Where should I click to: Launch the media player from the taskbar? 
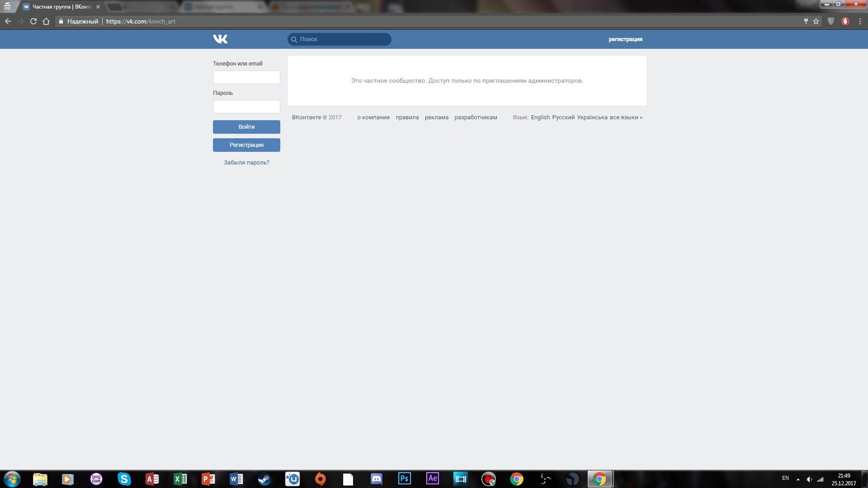(x=67, y=479)
